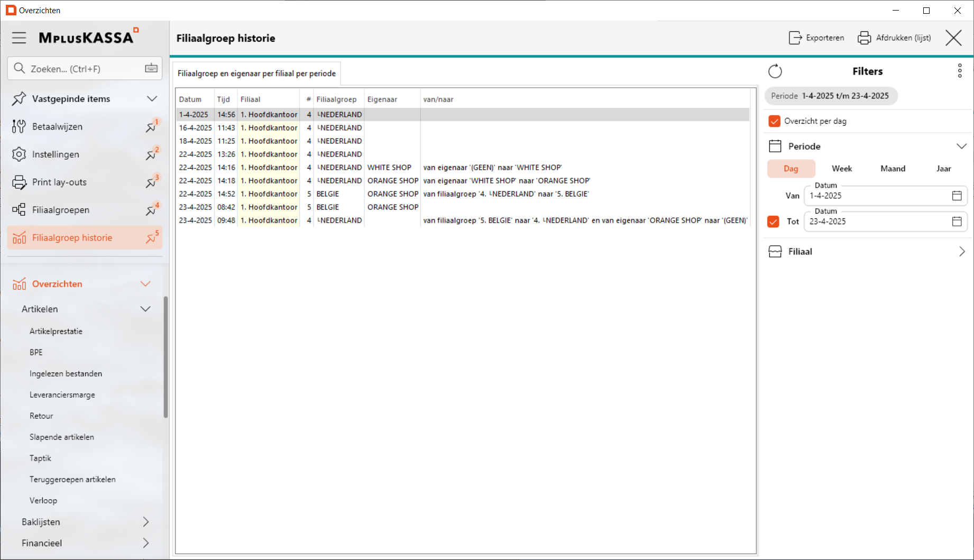
Task: Click the MplusKASSA logo
Action: pyautogui.click(x=88, y=36)
